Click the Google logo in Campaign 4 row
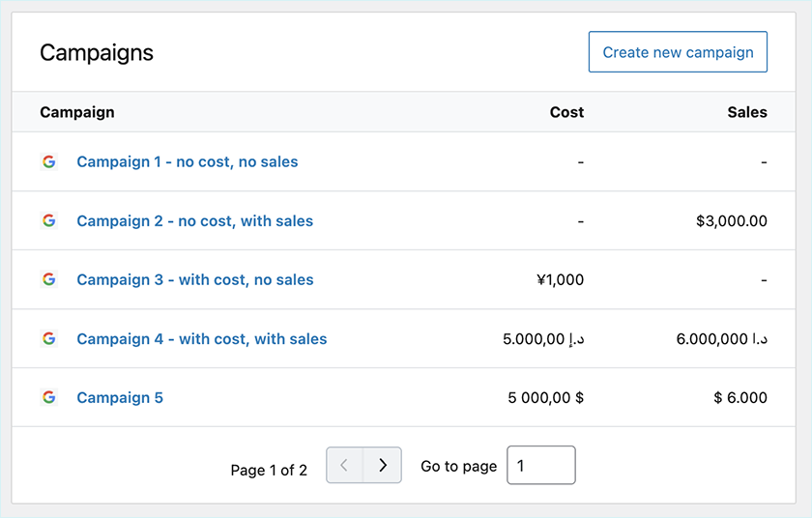The image size is (812, 518). pyautogui.click(x=48, y=339)
